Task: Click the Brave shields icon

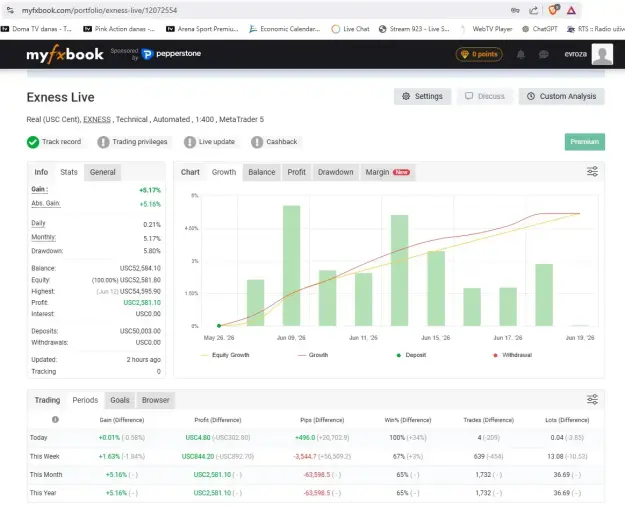Action: [x=553, y=10]
